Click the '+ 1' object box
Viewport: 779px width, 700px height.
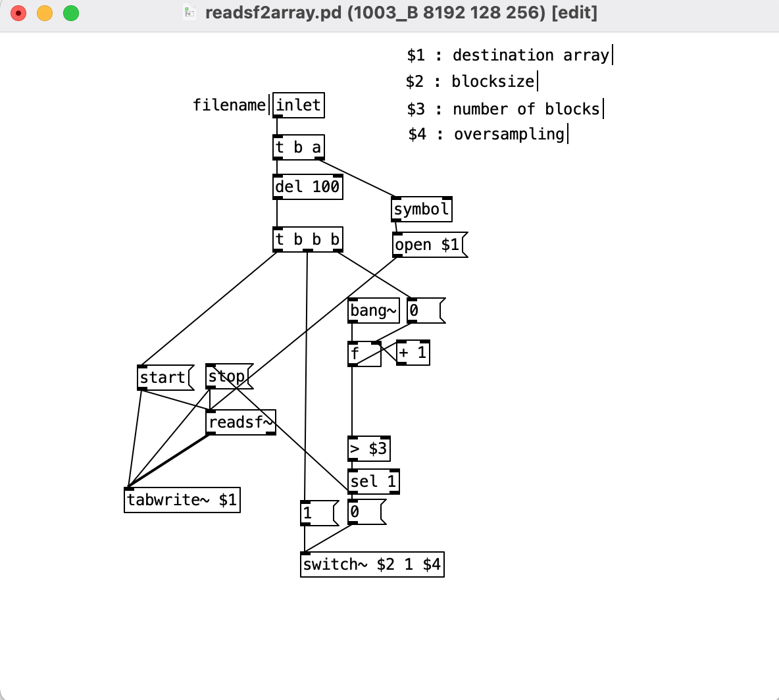(413, 353)
